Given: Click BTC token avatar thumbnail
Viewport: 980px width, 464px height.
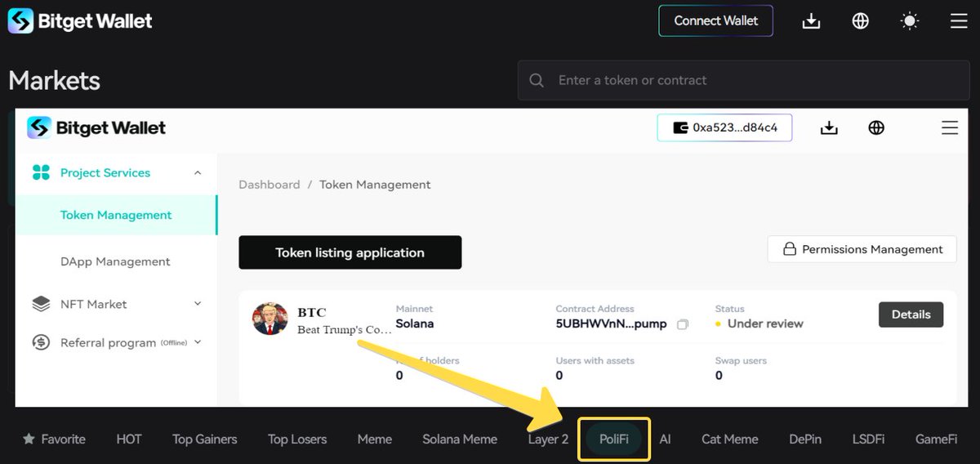Looking at the screenshot, I should click(x=270, y=319).
